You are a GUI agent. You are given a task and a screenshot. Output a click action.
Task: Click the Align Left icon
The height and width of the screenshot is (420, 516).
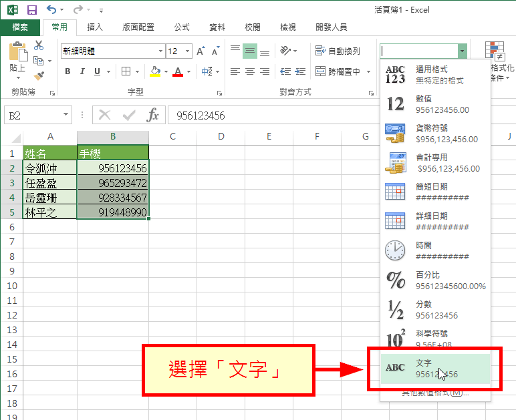[x=235, y=71]
